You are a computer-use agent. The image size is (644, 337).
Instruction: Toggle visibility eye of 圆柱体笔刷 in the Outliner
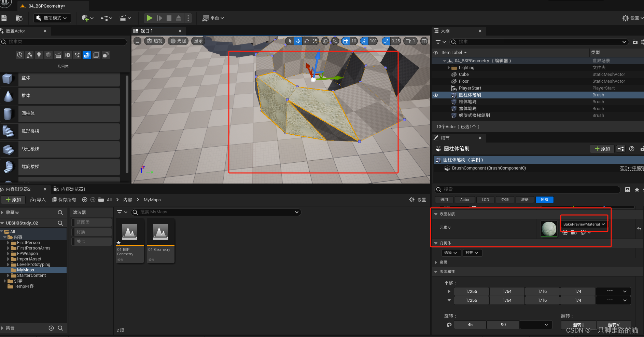pyautogui.click(x=436, y=95)
